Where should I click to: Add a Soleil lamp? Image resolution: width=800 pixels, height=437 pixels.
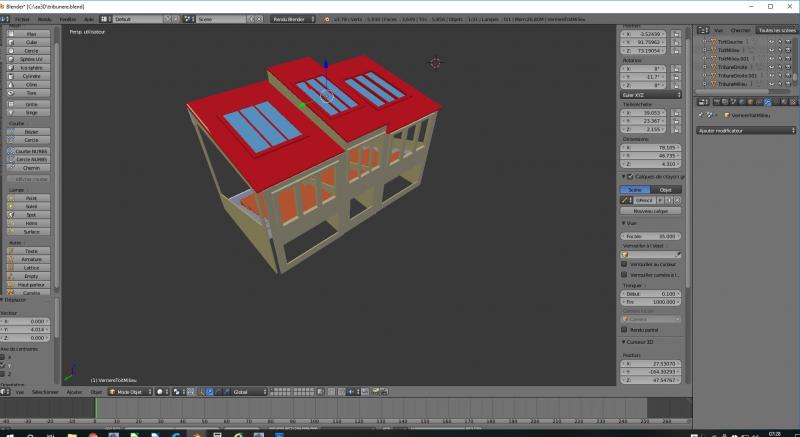tap(31, 206)
